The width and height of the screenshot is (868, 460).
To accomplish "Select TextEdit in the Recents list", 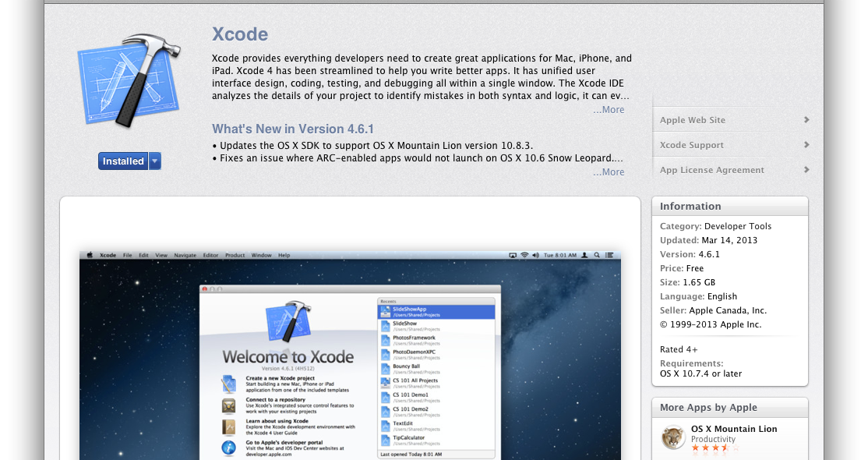I will point(436,426).
